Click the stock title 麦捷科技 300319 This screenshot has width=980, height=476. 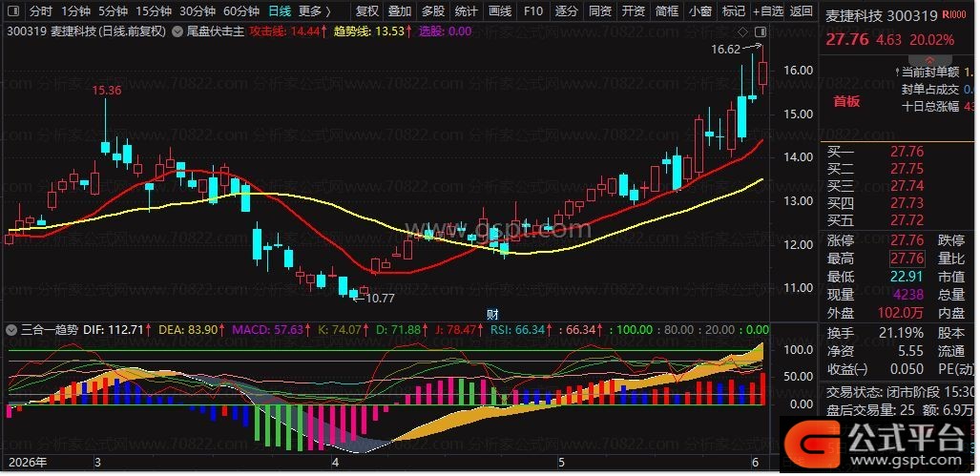tap(882, 15)
